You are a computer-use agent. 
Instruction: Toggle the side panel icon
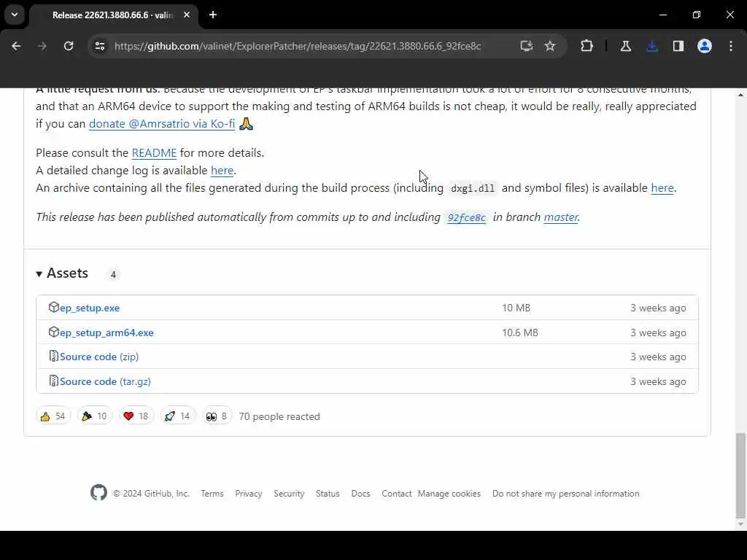click(x=678, y=46)
